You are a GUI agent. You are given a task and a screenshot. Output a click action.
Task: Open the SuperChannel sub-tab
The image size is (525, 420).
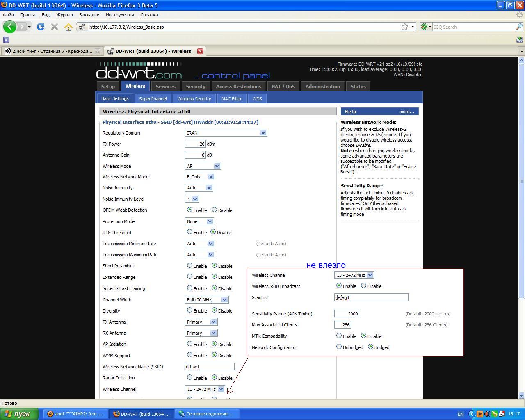(153, 99)
